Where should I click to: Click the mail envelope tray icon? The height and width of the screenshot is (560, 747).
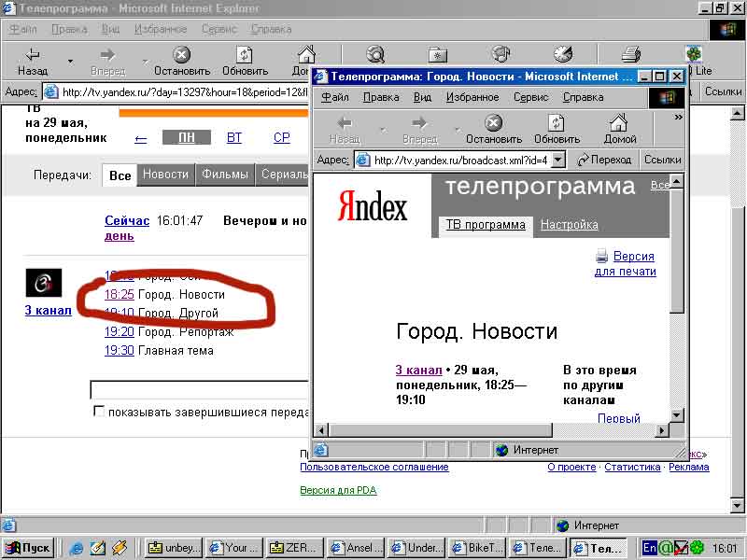click(682, 548)
